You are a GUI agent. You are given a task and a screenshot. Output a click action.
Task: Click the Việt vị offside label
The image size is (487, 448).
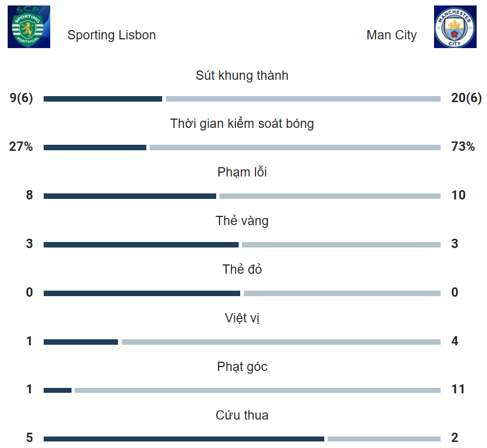(242, 318)
